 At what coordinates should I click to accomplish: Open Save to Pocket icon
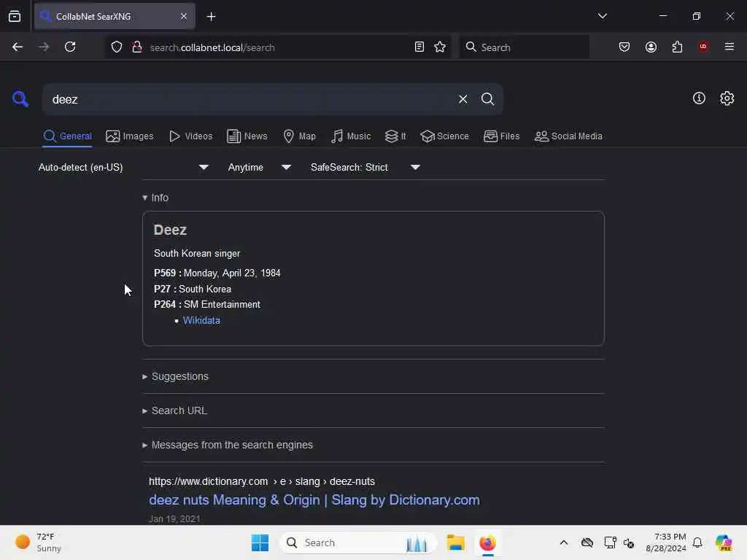[624, 47]
